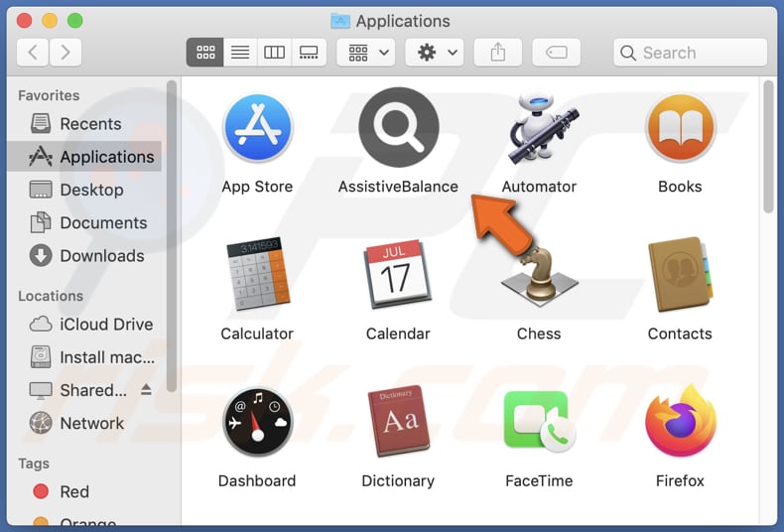Select the Calendar app icon
Screen dimensions: 784x532
point(398,274)
